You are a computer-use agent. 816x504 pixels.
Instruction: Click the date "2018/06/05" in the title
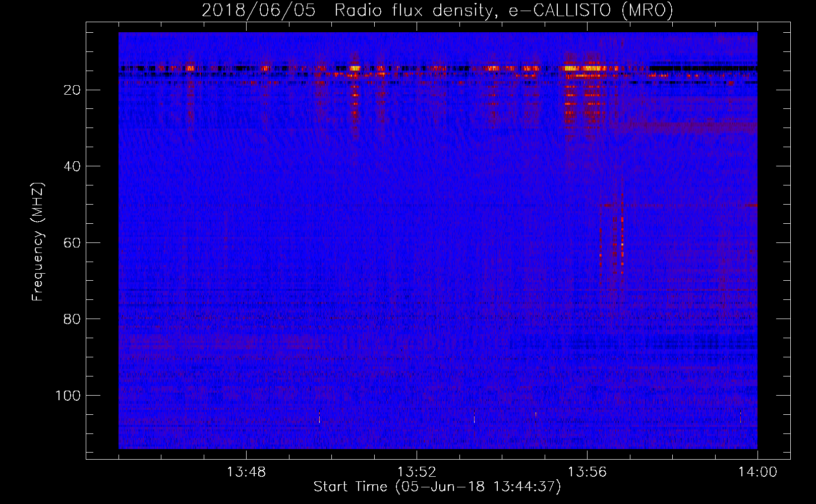(259, 11)
